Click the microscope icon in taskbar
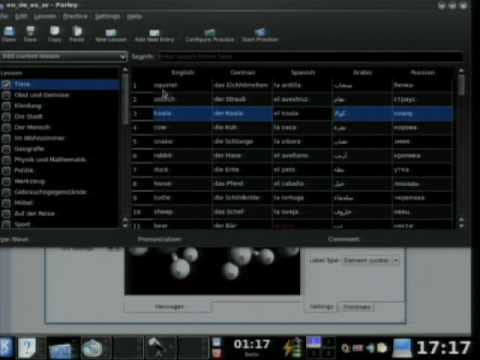The width and height of the screenshot is (480, 360). click(157, 348)
